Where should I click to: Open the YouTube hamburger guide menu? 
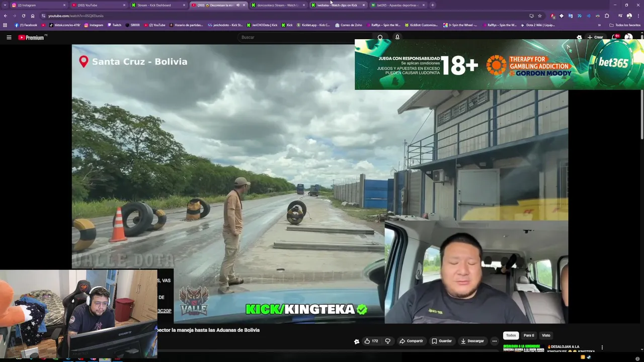pyautogui.click(x=9, y=37)
